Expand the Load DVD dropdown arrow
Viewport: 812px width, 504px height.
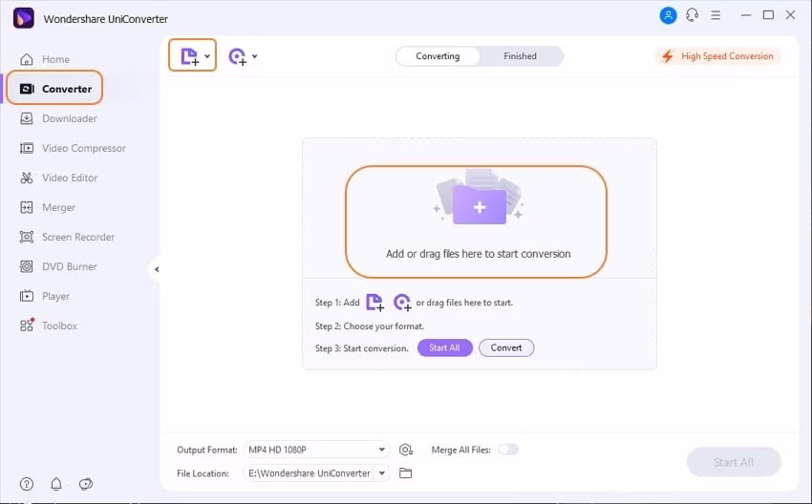[255, 56]
